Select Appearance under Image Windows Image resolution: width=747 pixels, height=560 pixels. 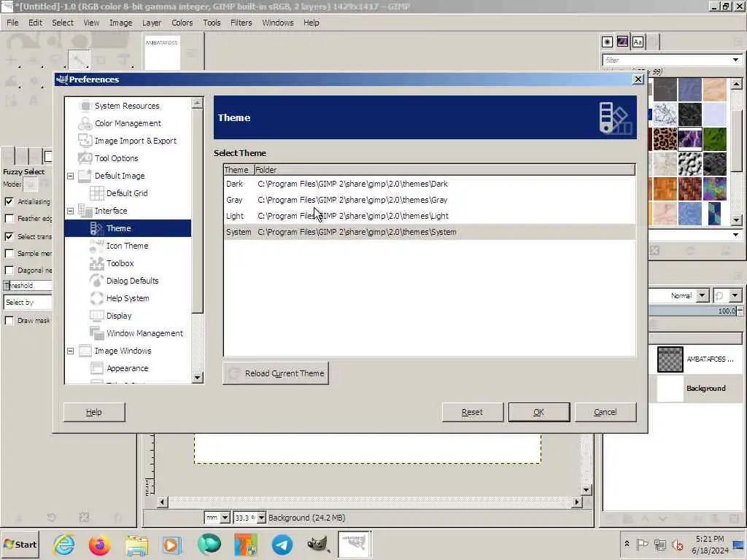click(x=127, y=368)
